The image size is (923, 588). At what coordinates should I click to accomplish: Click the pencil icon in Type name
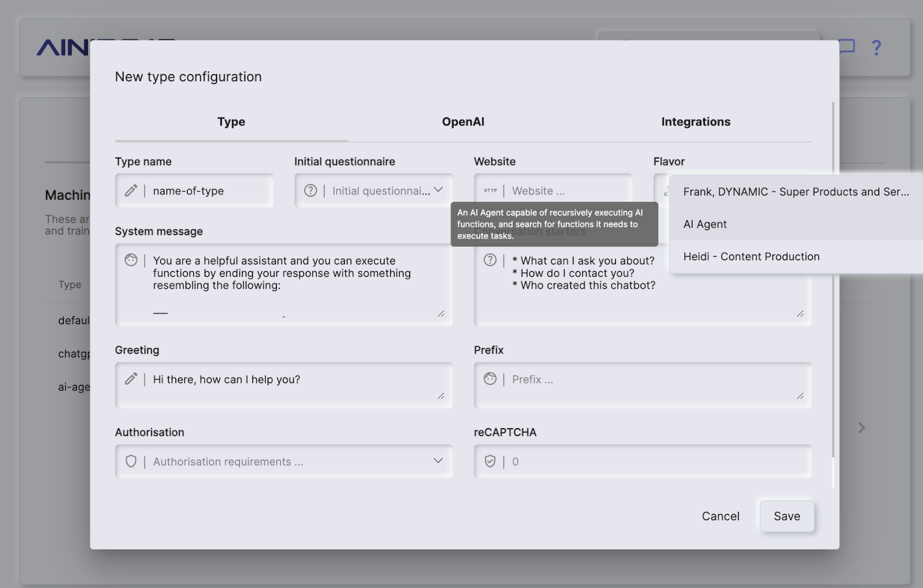pyautogui.click(x=130, y=191)
